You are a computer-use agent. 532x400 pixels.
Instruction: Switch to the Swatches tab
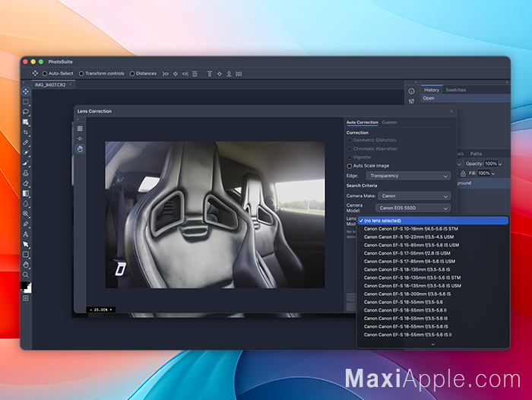[x=456, y=90]
